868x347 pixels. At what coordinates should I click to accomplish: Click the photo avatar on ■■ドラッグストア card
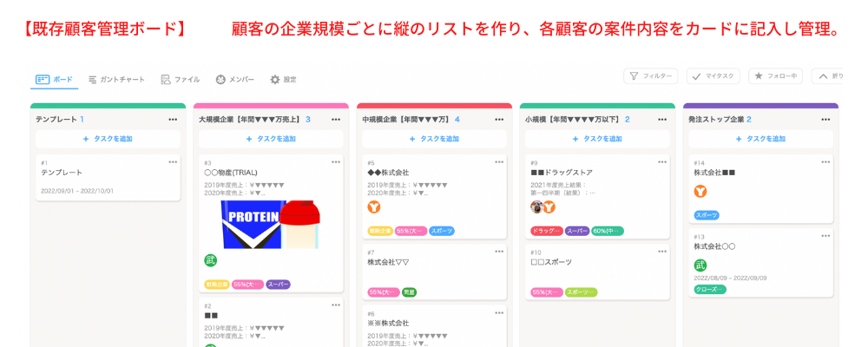click(x=536, y=207)
